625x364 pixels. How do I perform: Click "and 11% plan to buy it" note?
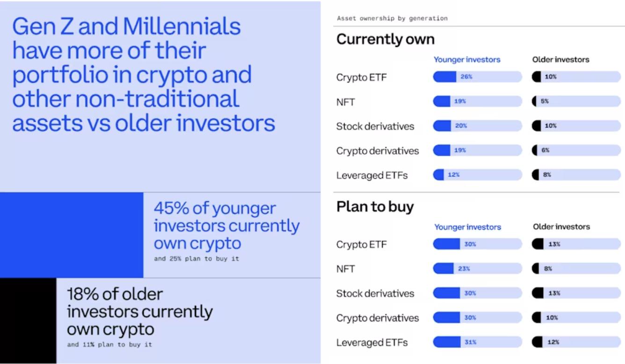109,345
